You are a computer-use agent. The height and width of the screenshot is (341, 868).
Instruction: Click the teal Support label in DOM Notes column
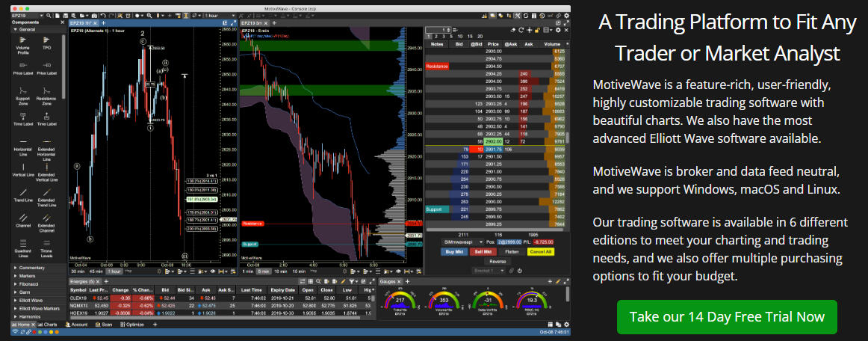[436, 209]
